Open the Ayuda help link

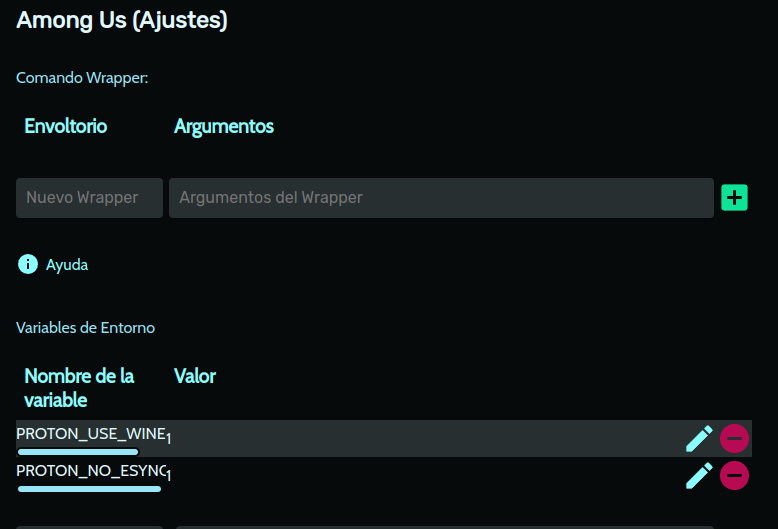67,265
